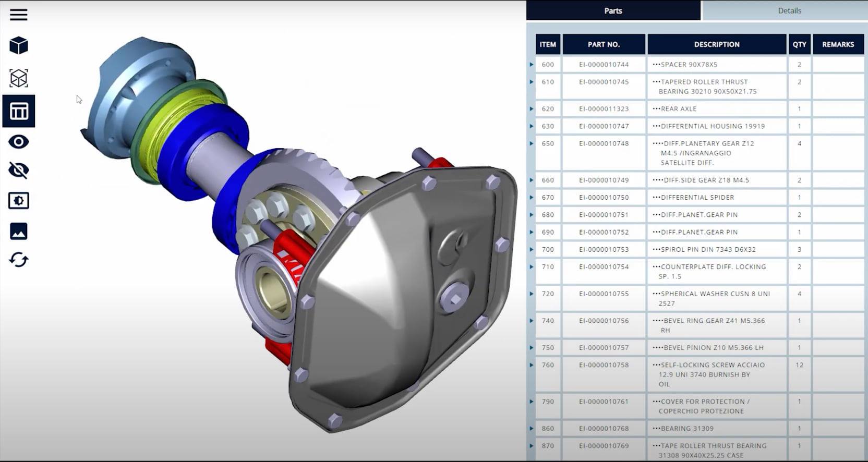Screen dimensions: 868x462
Task: Show parts with the eye icon
Action: click(19, 142)
